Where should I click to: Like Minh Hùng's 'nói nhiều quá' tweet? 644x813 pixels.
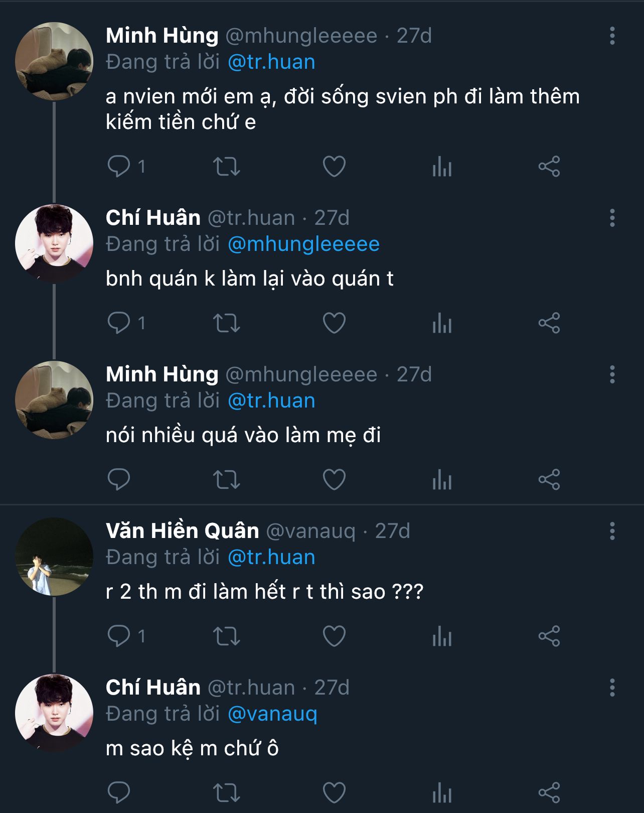(x=334, y=479)
